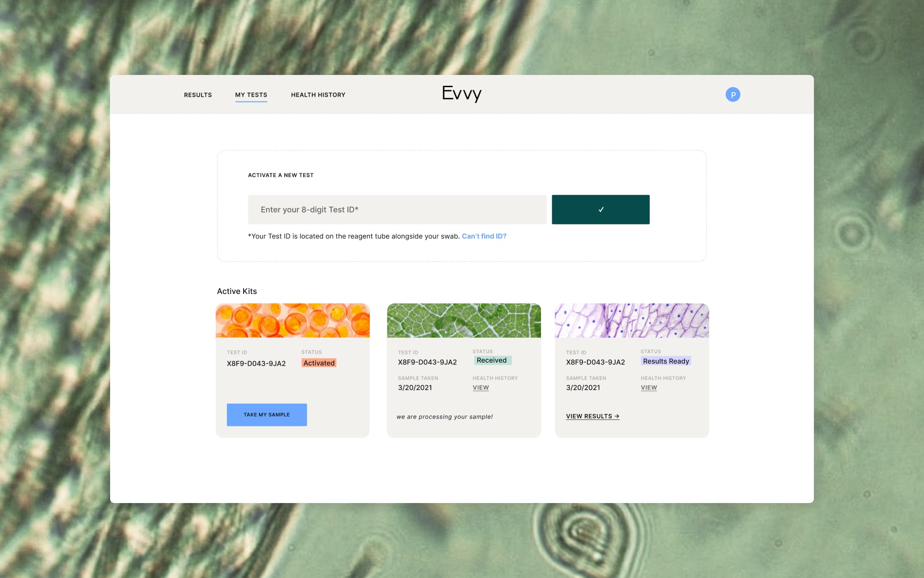924x578 pixels.
Task: Click the orange cells kit thumbnail
Action: pyautogui.click(x=292, y=320)
